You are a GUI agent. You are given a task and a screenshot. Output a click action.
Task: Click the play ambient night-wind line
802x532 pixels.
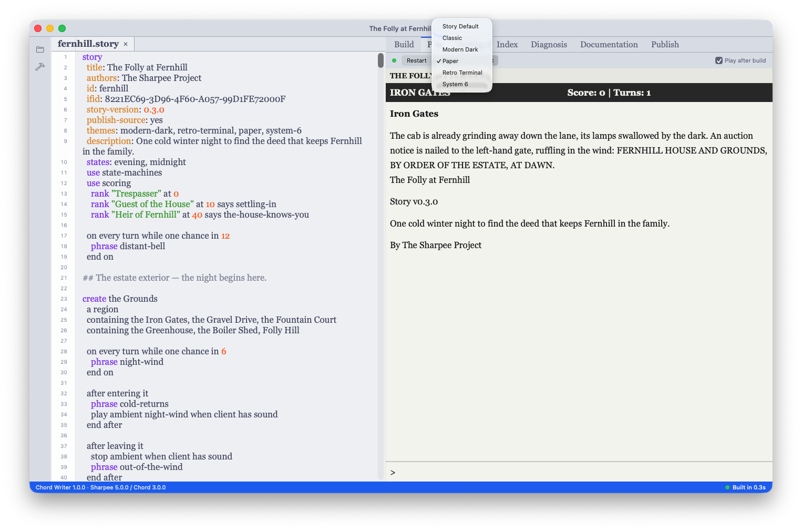tap(184, 414)
